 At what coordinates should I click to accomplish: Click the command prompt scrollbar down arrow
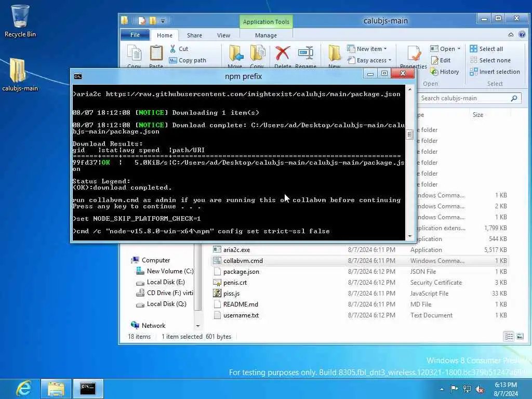pyautogui.click(x=409, y=236)
